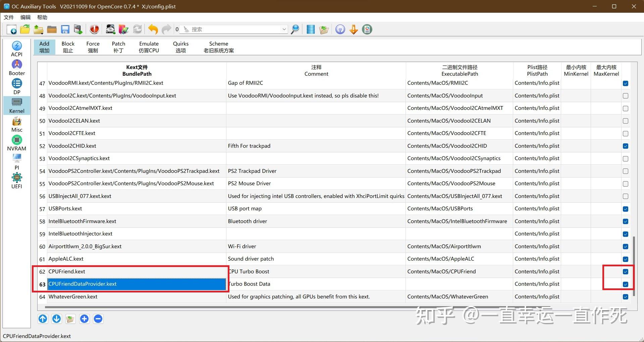Move selected kext row down

click(x=57, y=319)
